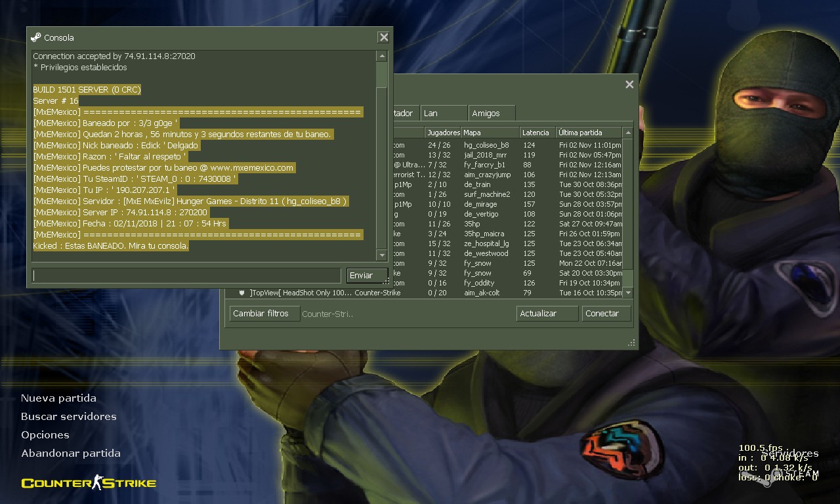Image resolution: width=840 pixels, height=504 pixels.
Task: Select the aim_crazyjump server row
Action: coord(507,175)
